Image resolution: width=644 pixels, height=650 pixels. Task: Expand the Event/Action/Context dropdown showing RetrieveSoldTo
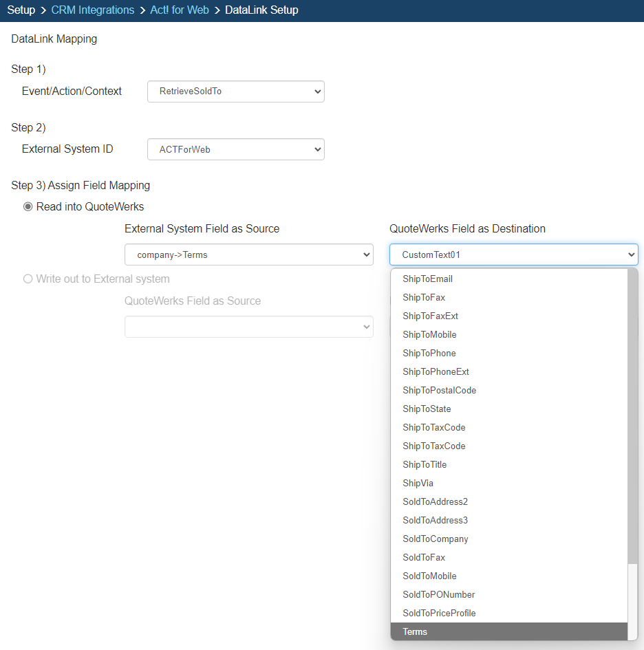coord(235,91)
